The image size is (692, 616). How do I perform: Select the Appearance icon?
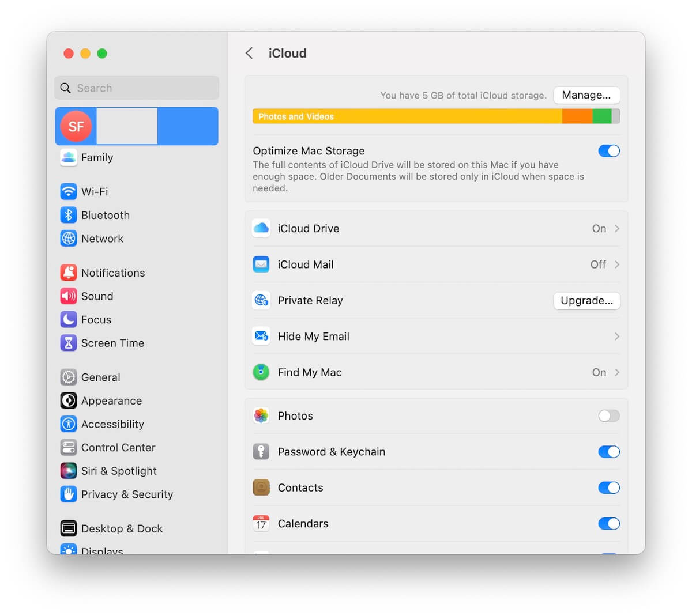click(x=69, y=400)
